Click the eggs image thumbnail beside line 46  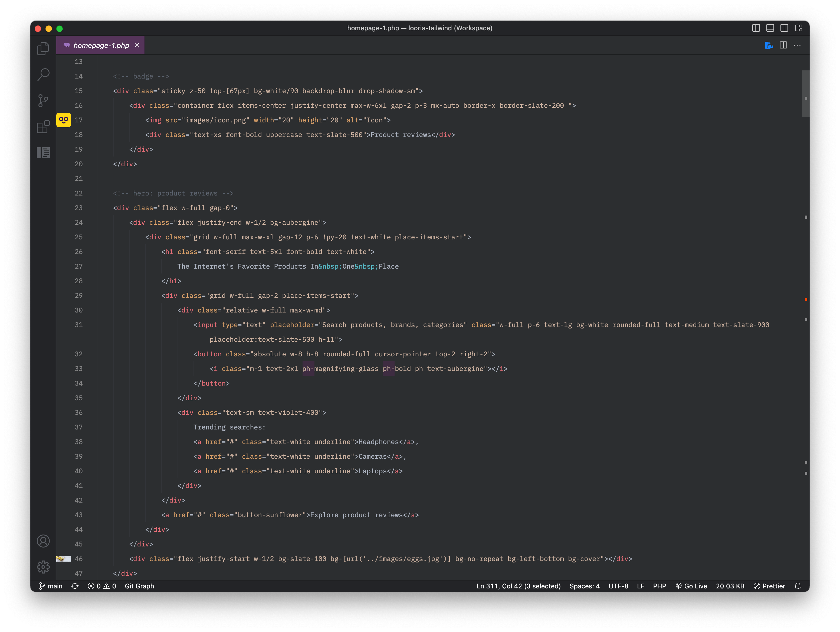pos(63,558)
